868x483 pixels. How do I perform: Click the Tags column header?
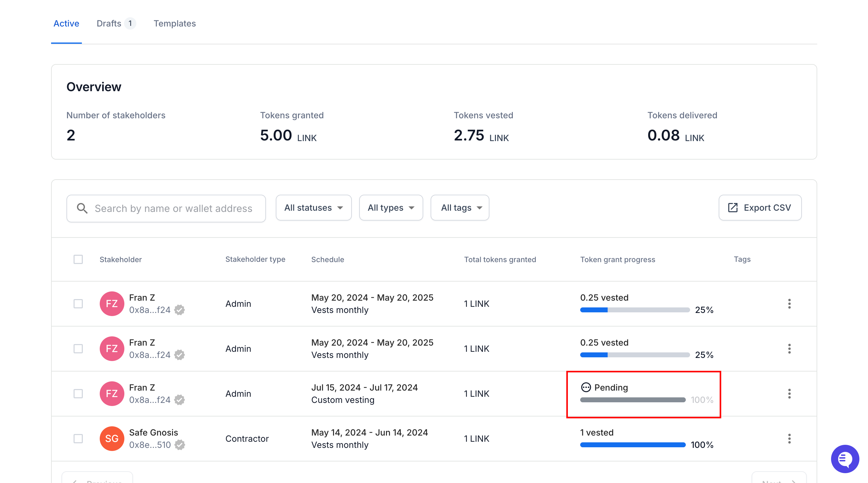pyautogui.click(x=742, y=259)
